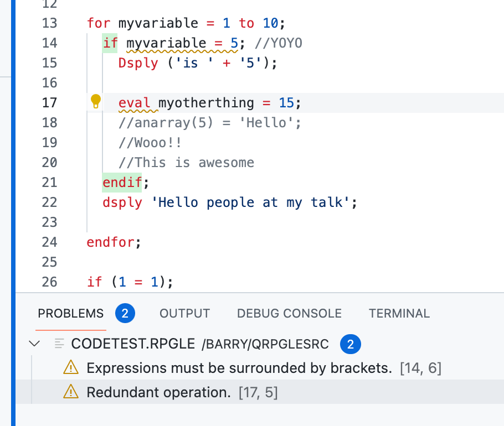The image size is (504, 426).
Task: Click line number 13 in the gutter
Action: (49, 23)
